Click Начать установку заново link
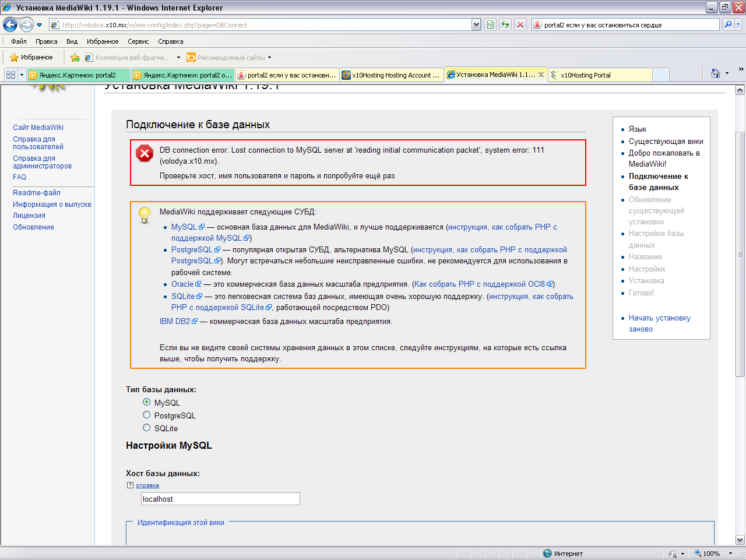Screen dimensions: 746x560 pos(660,323)
